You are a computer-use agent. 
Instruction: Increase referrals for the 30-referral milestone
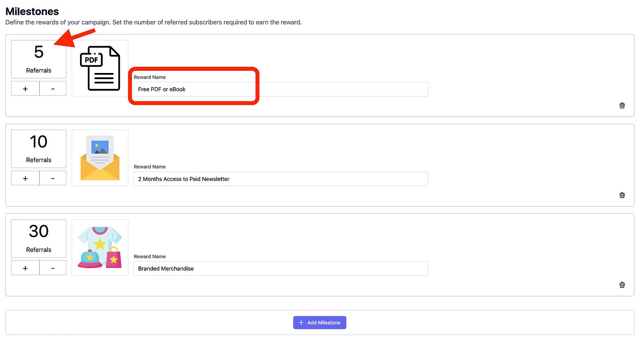(25, 268)
